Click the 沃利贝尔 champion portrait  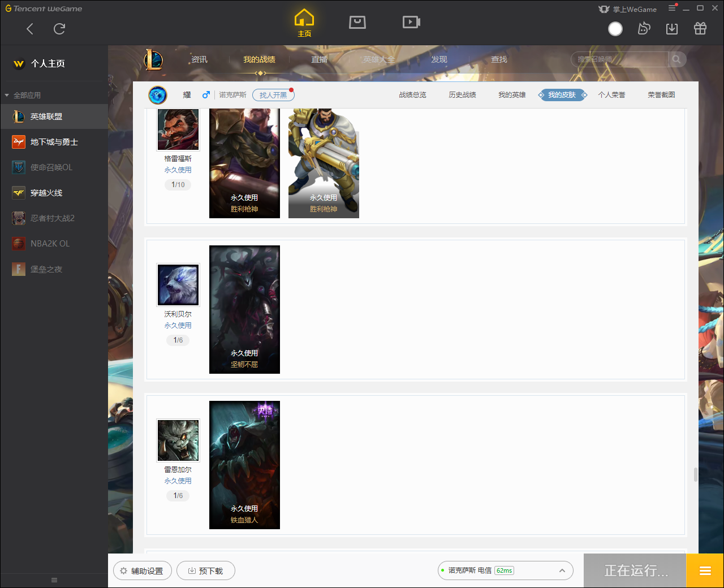click(x=178, y=285)
